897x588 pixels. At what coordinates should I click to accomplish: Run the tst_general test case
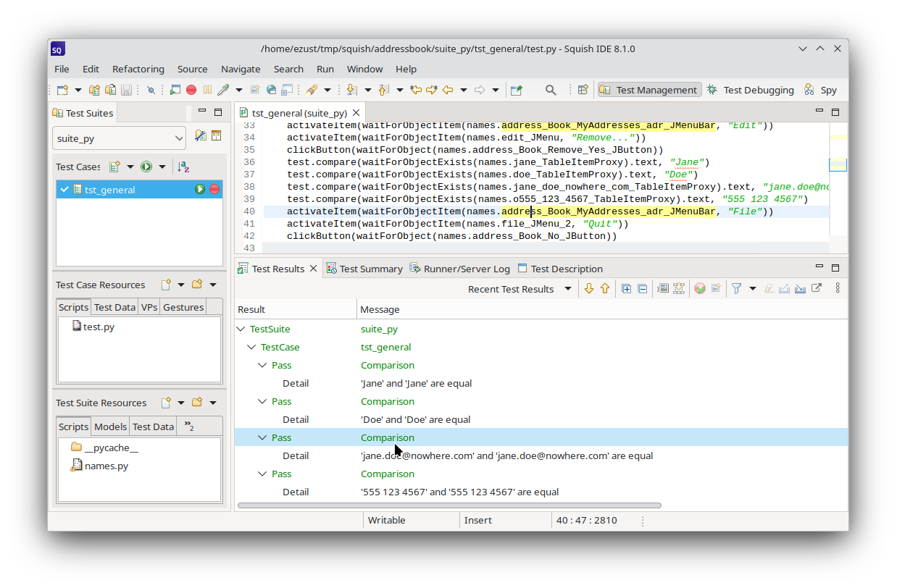pyautogui.click(x=200, y=189)
